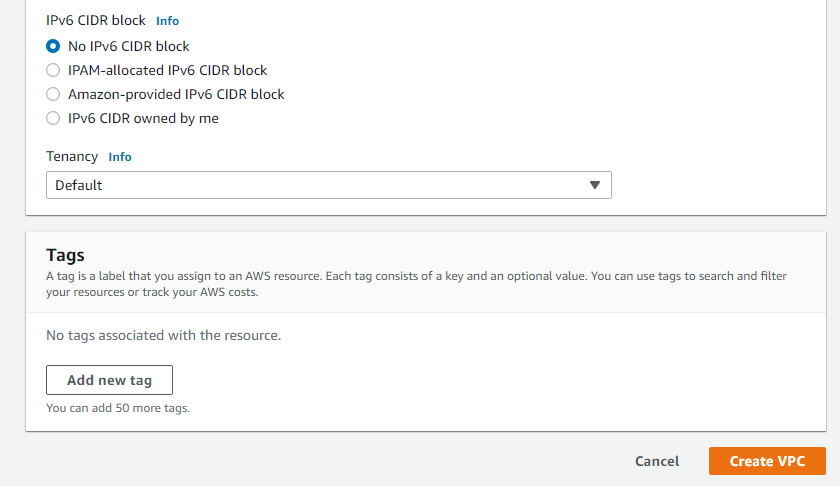The height and width of the screenshot is (486, 840).
Task: Click the Tenancy dropdown arrow triangle
Action: 595,185
